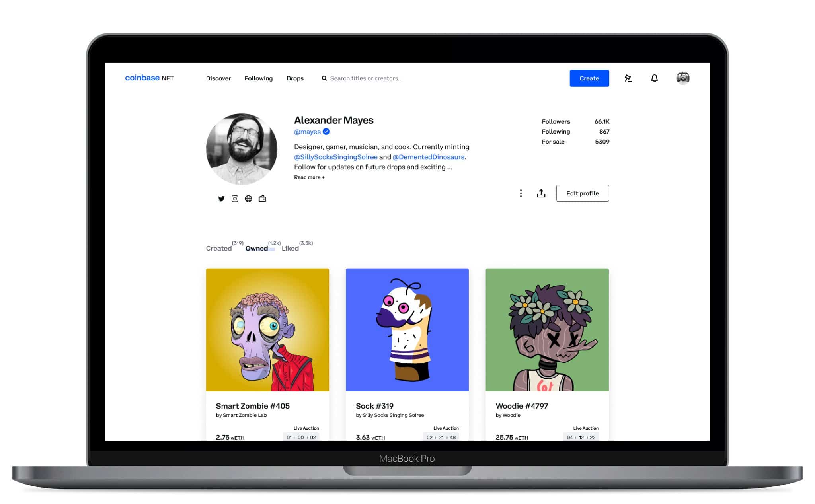Click the wallet/cart icon top right
Image resolution: width=815 pixels, height=504 pixels.
(682, 78)
